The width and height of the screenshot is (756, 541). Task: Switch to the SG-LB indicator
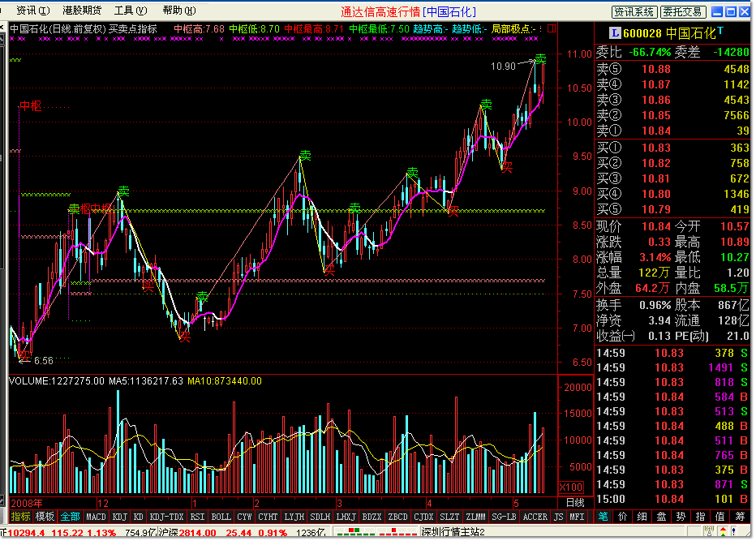pyautogui.click(x=504, y=517)
